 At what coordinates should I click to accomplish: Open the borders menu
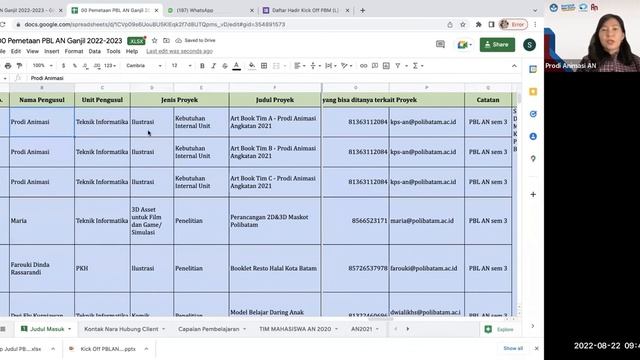tap(264, 66)
